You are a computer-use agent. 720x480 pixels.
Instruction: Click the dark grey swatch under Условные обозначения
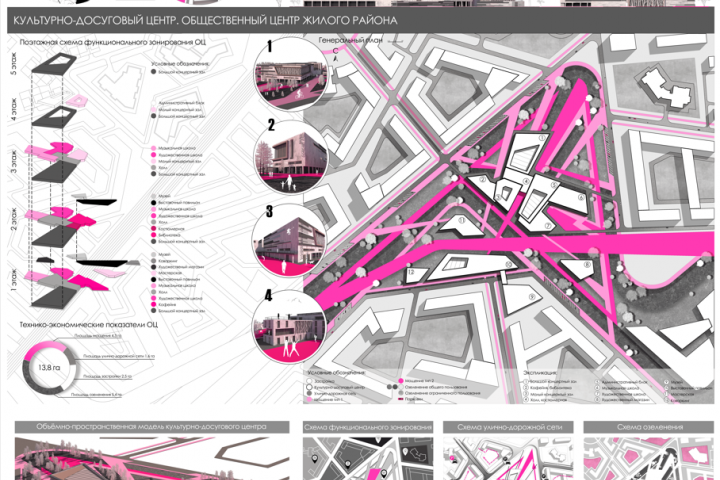(x=154, y=72)
